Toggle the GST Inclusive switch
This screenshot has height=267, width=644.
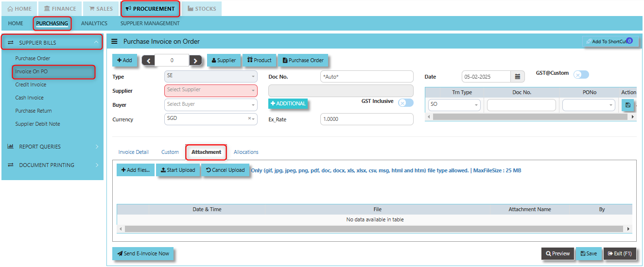406,102
